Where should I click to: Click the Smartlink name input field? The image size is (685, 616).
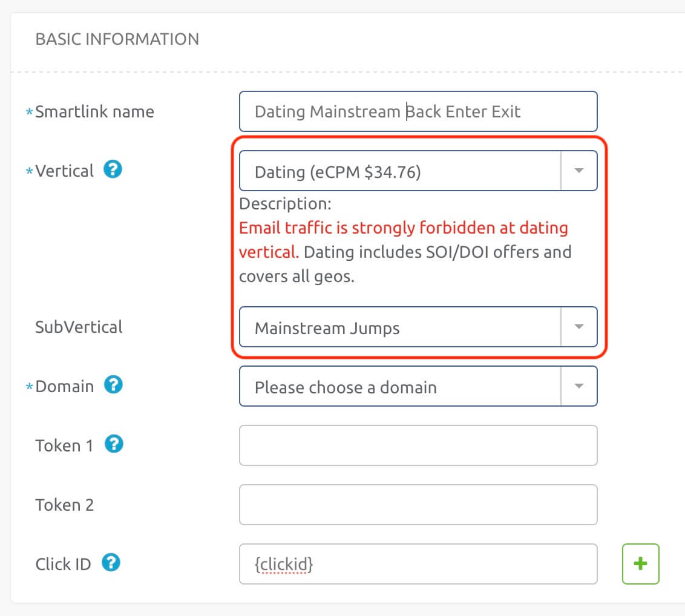418,111
